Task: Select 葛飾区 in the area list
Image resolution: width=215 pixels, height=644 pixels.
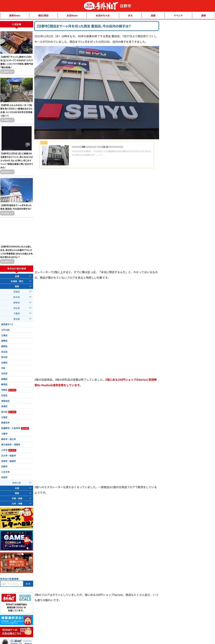Action: [17, 341]
